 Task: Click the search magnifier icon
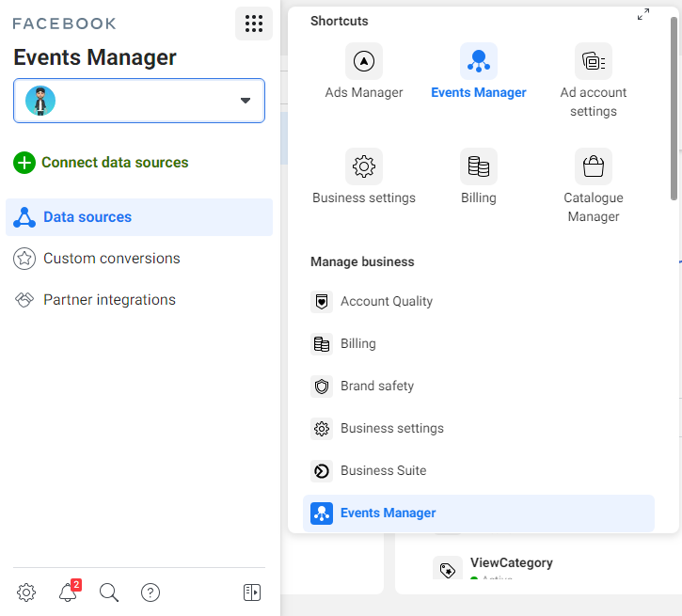coord(109,592)
